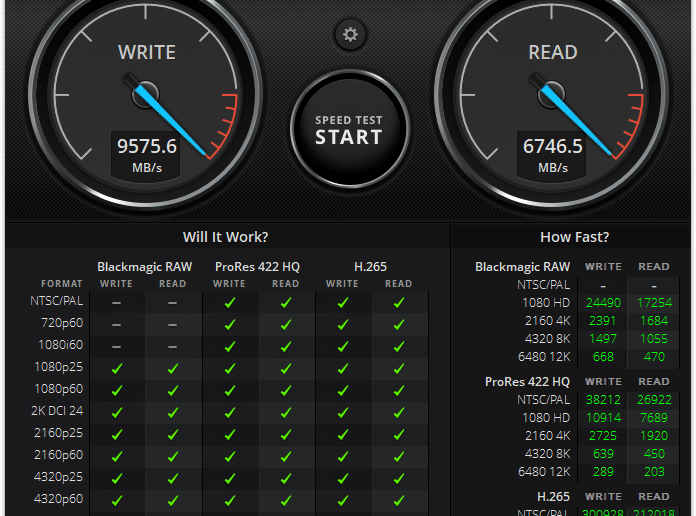Select Blackmagic RAW 6480 12K write value 668
The height and width of the screenshot is (516, 696).
pos(603,357)
